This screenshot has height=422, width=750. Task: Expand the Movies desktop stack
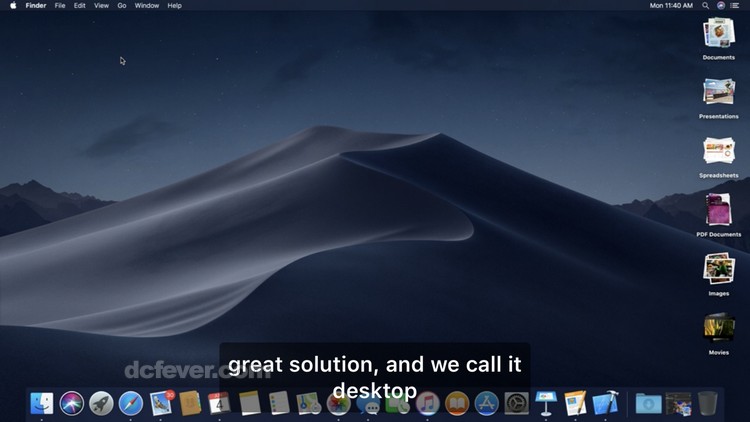tap(719, 327)
